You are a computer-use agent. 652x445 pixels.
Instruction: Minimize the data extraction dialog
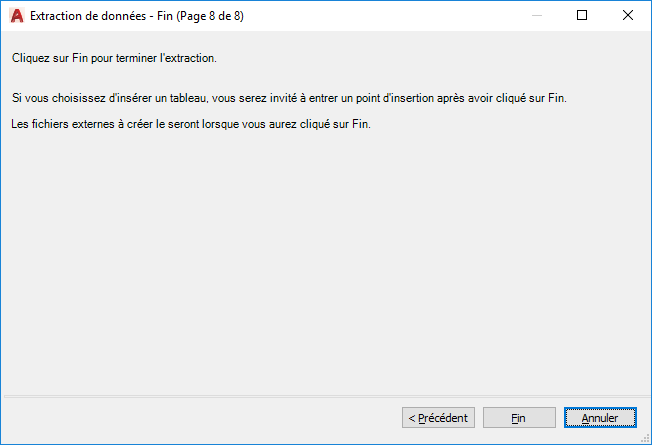pyautogui.click(x=537, y=16)
